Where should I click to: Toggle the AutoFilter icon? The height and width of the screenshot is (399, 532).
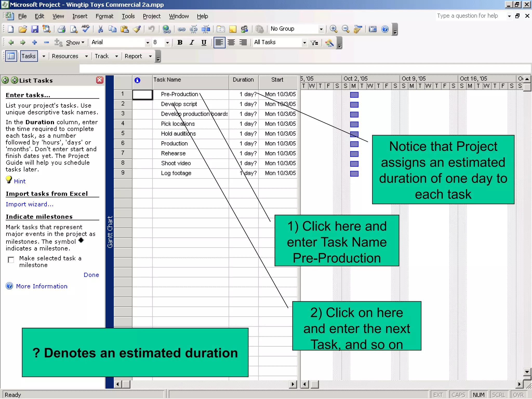pos(314,43)
